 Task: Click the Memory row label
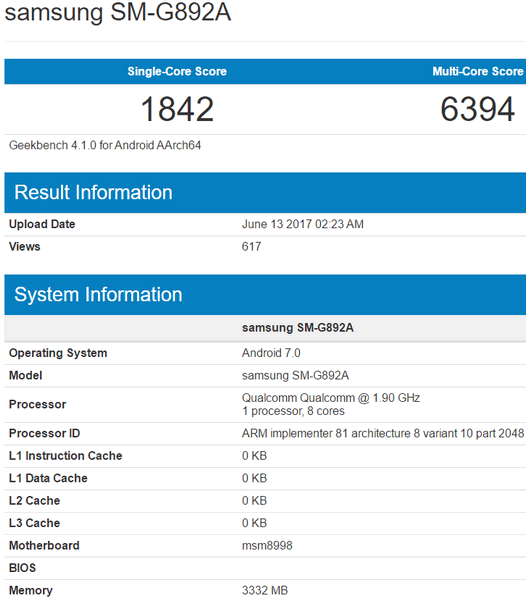[31, 590]
